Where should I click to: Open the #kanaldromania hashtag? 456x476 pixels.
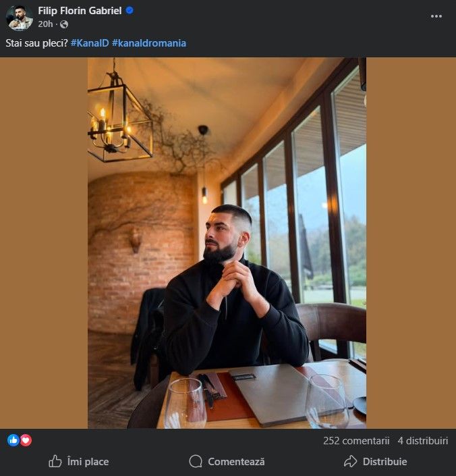click(149, 43)
